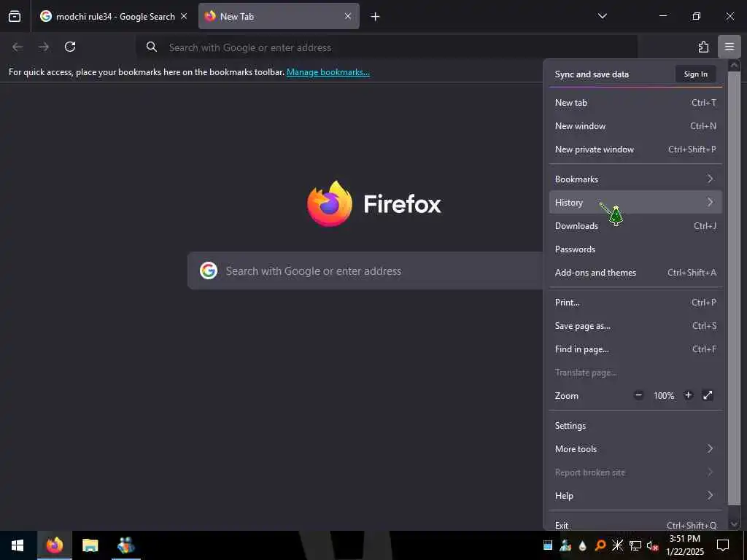Click the menu scrollbar down arrow
747x560 pixels.
point(734,524)
